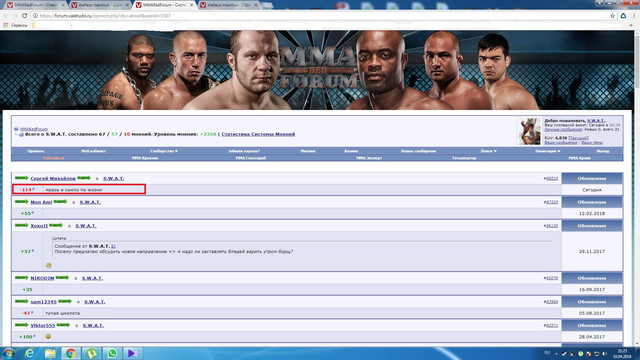Open MMA Архив in the sub-navigation
This screenshot has width=640, height=360.
(579, 158)
